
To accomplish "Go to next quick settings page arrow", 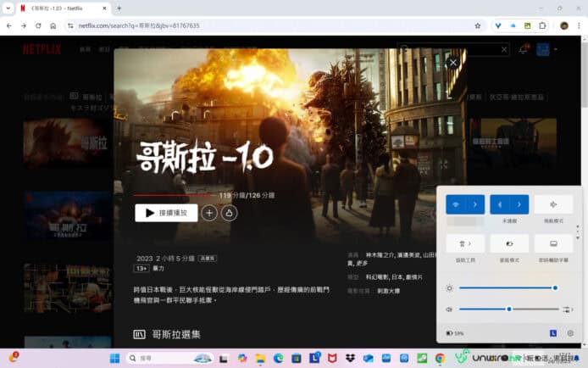I will point(578,237).
